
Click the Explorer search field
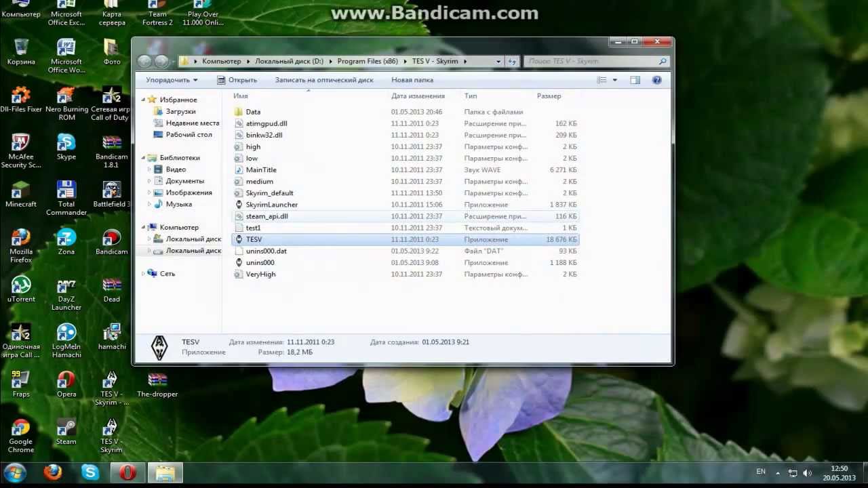[597, 61]
